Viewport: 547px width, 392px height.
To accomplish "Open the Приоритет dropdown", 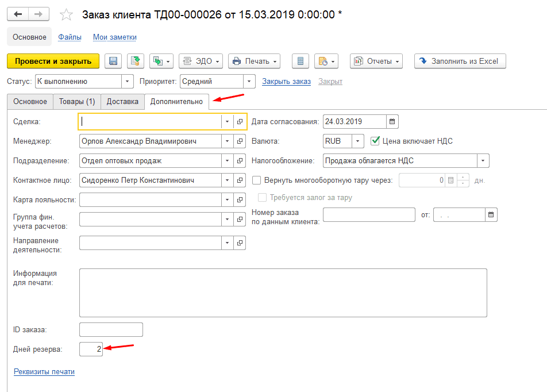I will [x=249, y=82].
